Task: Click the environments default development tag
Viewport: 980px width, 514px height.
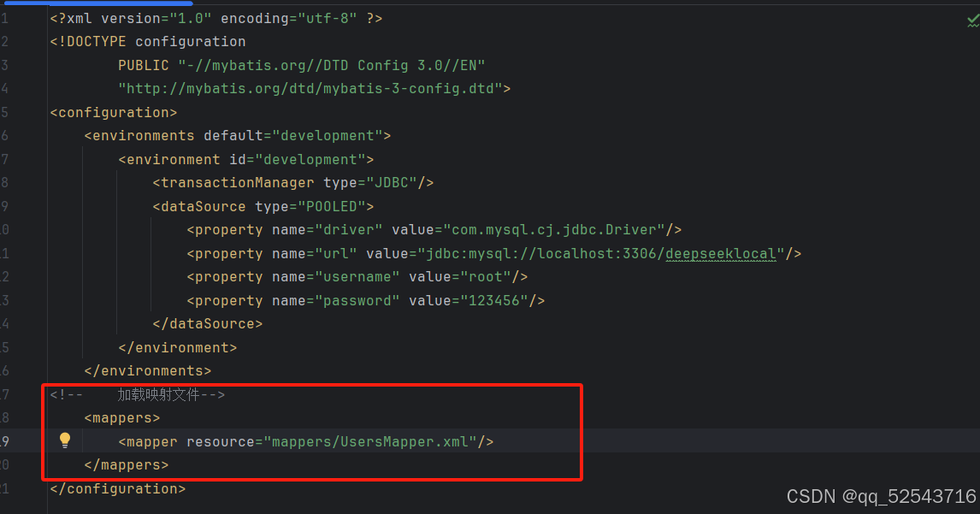Action: click(238, 136)
